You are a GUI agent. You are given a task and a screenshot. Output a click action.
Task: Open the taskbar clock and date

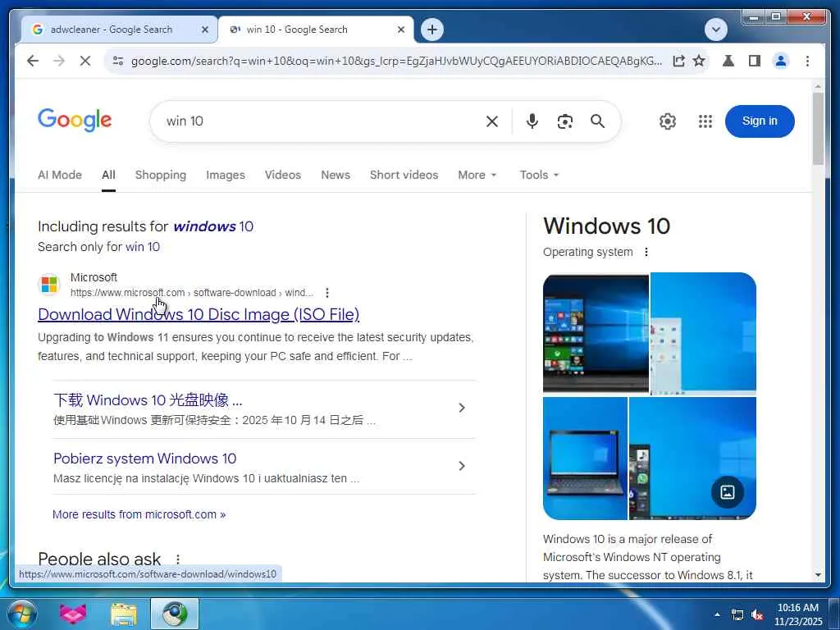click(x=797, y=614)
